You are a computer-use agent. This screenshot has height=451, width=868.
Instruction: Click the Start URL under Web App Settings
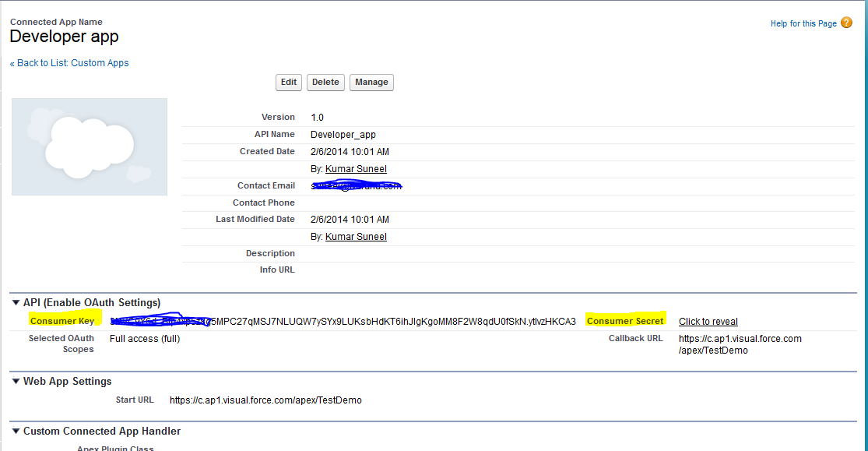pos(265,400)
